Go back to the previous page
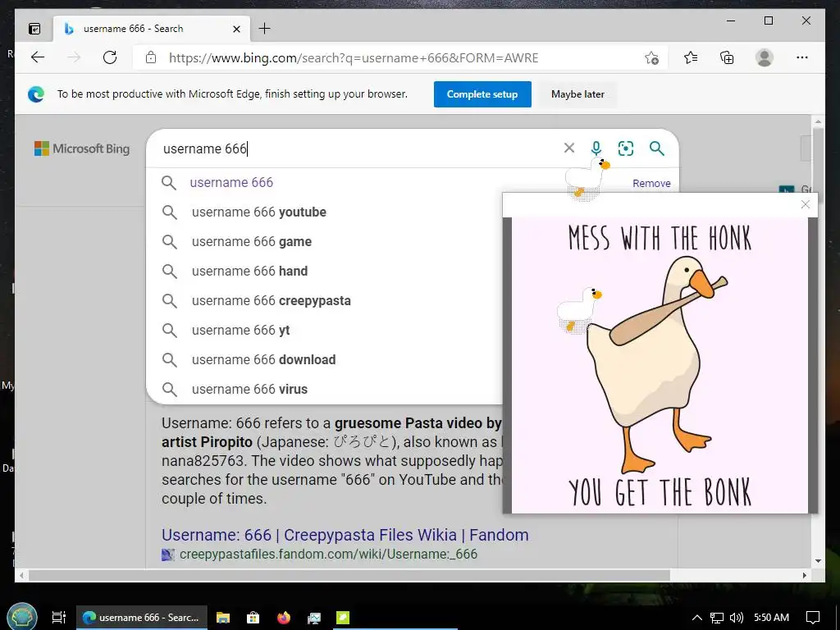840x630 pixels. 38,57
